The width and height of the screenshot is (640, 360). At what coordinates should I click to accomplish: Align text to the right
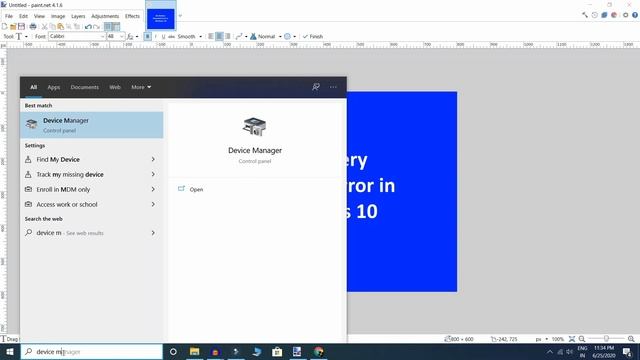coord(227,36)
